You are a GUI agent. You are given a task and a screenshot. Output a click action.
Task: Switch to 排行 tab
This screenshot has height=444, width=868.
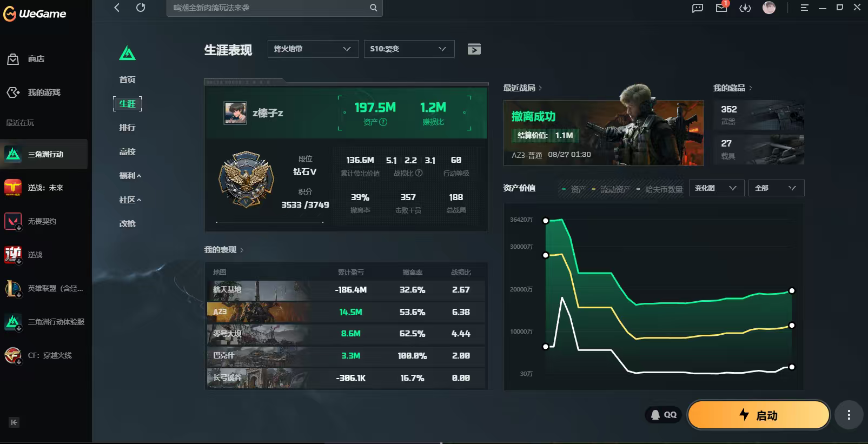[x=128, y=128]
